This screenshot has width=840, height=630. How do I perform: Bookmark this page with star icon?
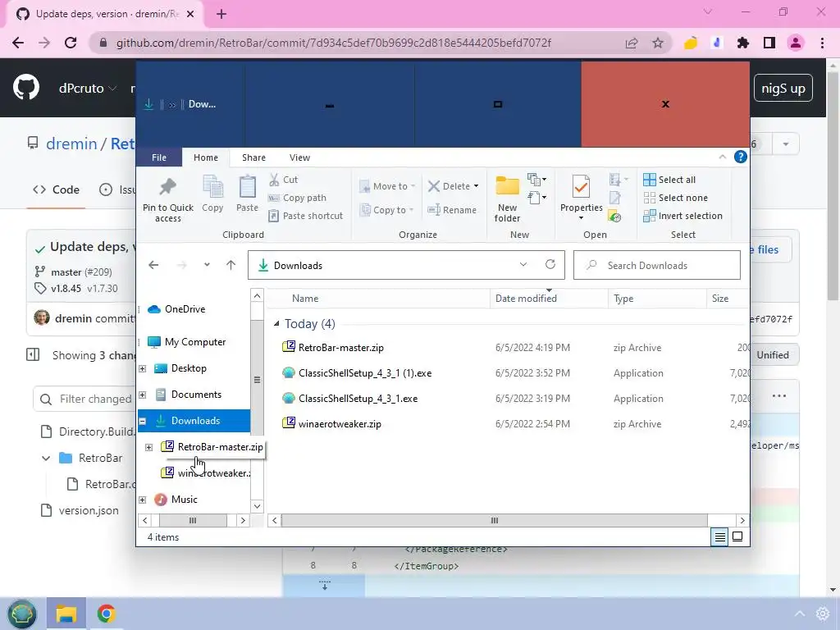pos(658,43)
